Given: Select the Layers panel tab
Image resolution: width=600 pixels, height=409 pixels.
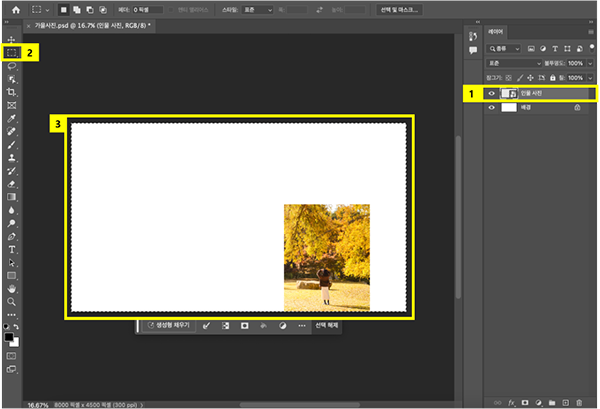Looking at the screenshot, I should pos(496,32).
